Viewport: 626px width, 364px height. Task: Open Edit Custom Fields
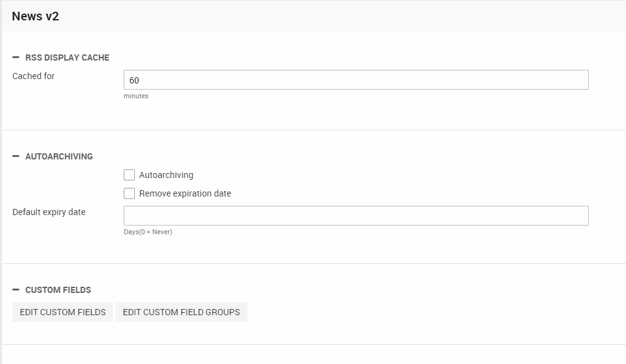[62, 312]
